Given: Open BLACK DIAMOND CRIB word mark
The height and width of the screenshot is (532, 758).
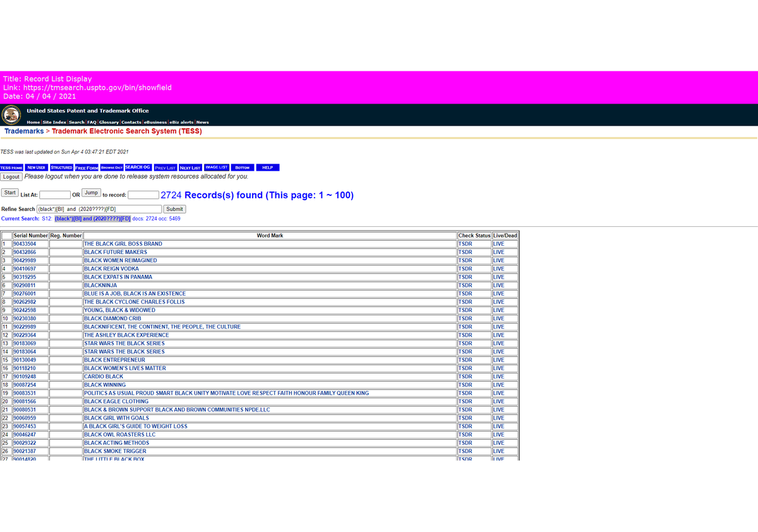Looking at the screenshot, I should 113,318.
